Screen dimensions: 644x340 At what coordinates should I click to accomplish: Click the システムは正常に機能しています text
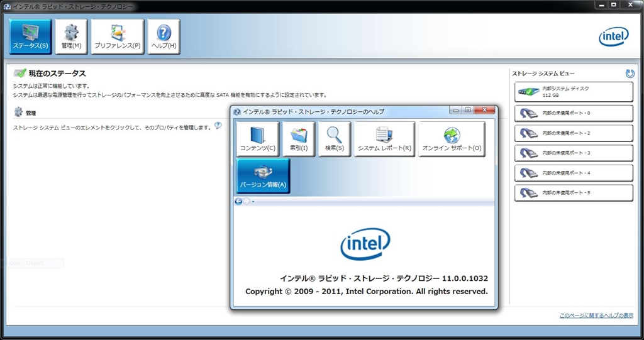[x=52, y=86]
